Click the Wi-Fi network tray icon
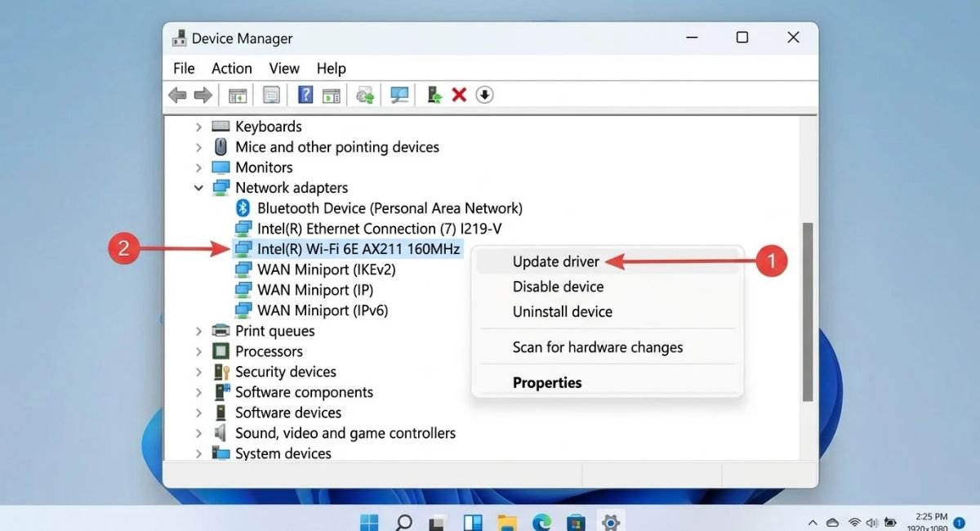The image size is (980, 531). tap(854, 522)
